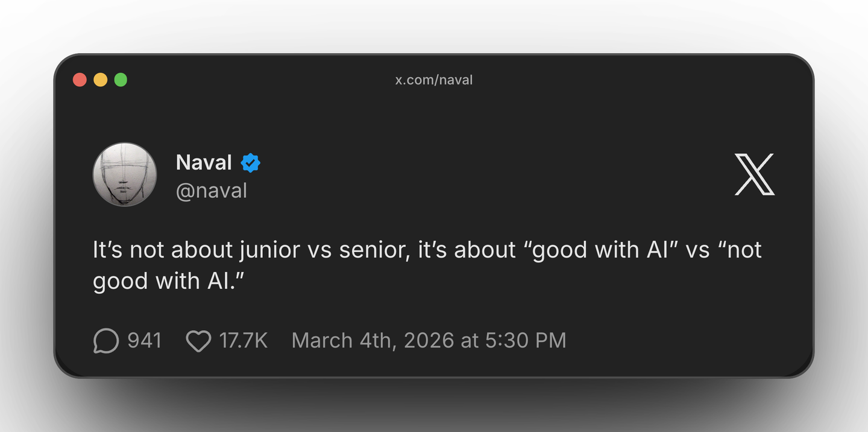
Task: Click the x.com/naval address text
Action: point(433,79)
